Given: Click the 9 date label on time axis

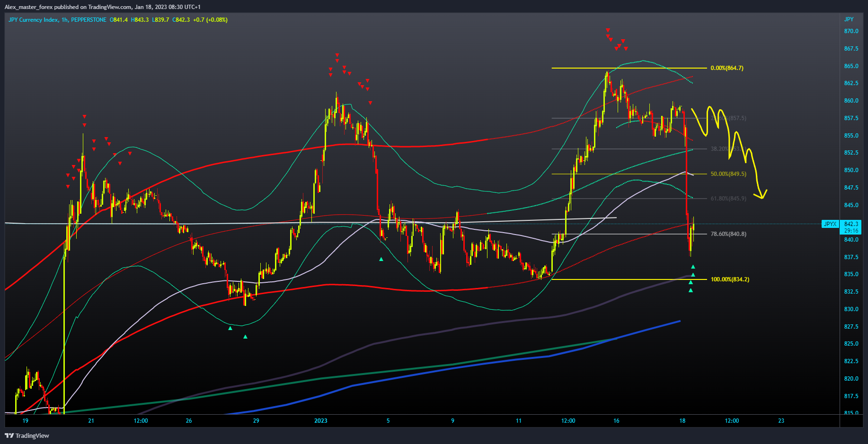Looking at the screenshot, I should click(453, 421).
